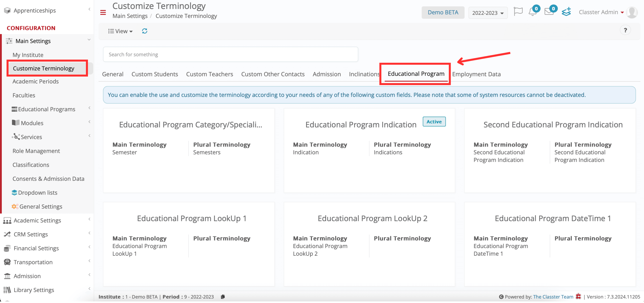644x303 pixels.
Task: Click the Main Settings sliders icon
Action: click(9, 41)
